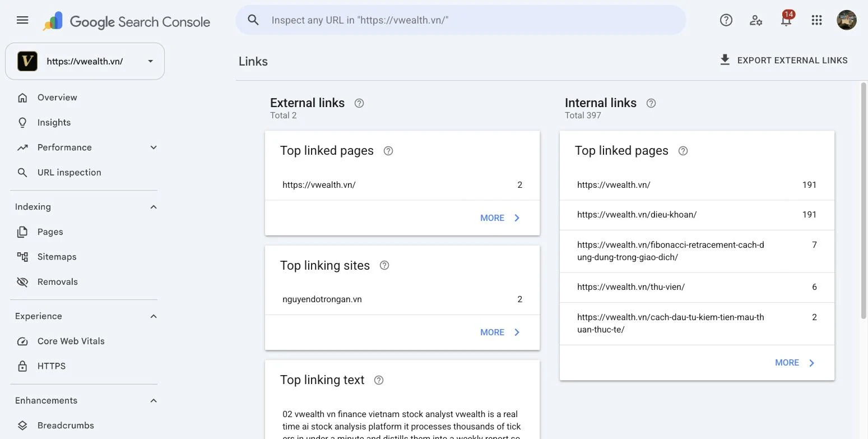Viewport: 868px width, 439px height.
Task: Click help icon beside Top linking sites
Action: click(x=384, y=265)
